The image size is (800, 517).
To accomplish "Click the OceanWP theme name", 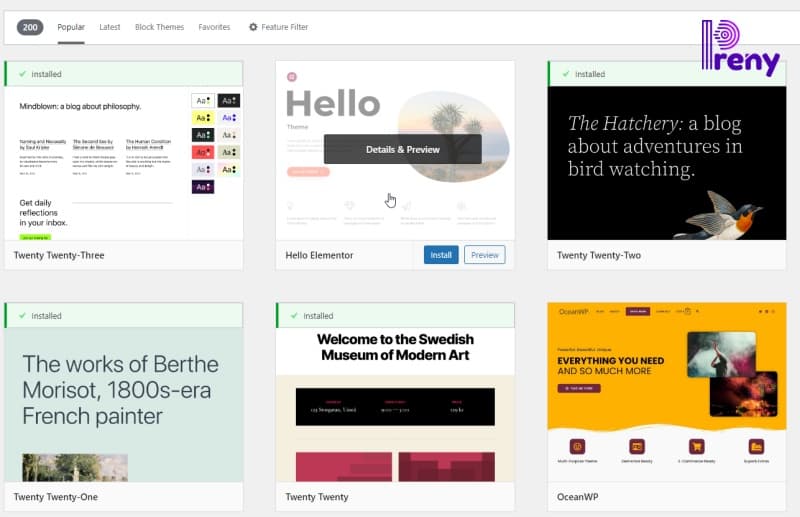I will coord(578,497).
